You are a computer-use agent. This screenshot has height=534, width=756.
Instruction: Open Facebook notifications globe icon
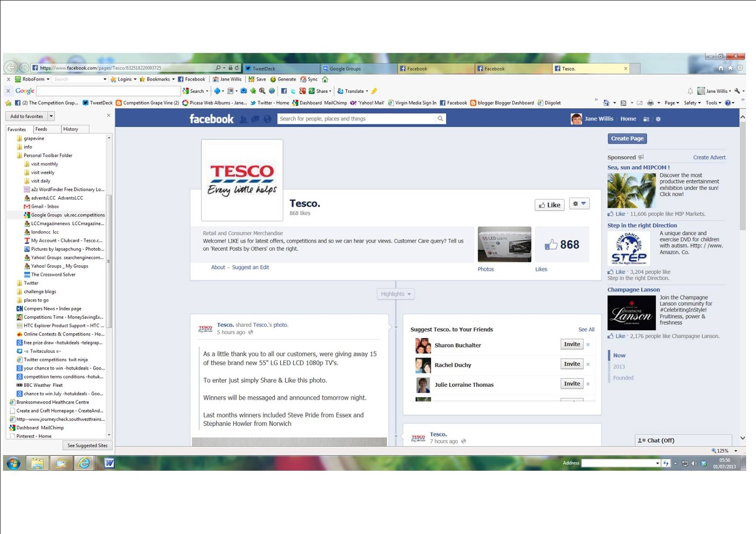click(x=267, y=119)
